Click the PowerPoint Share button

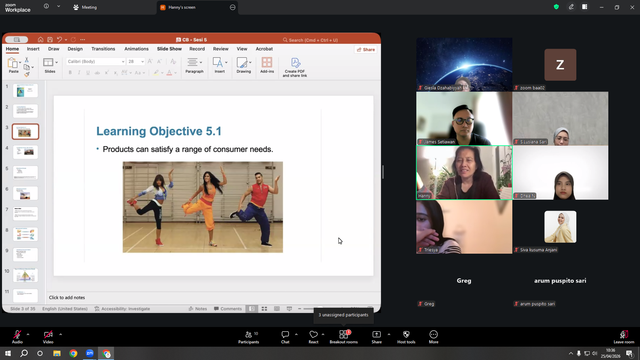point(366,50)
